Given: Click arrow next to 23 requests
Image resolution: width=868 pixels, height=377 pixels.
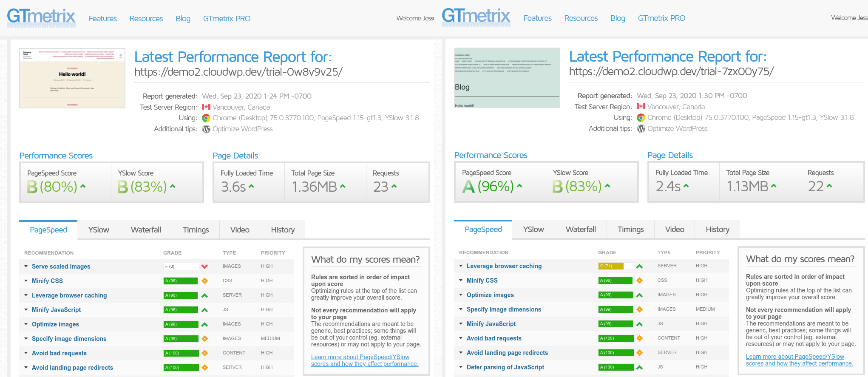Looking at the screenshot, I should coord(394,186).
